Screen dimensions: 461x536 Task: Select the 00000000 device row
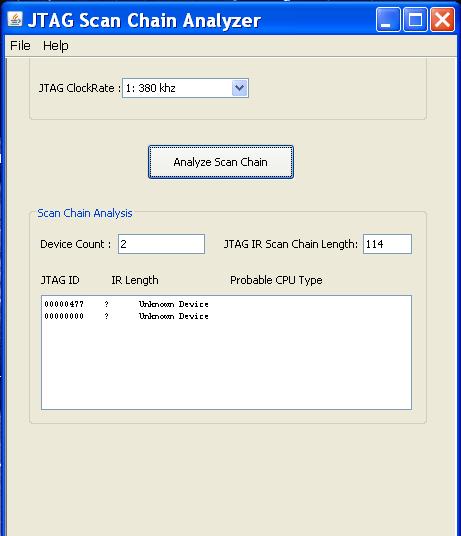(126, 316)
